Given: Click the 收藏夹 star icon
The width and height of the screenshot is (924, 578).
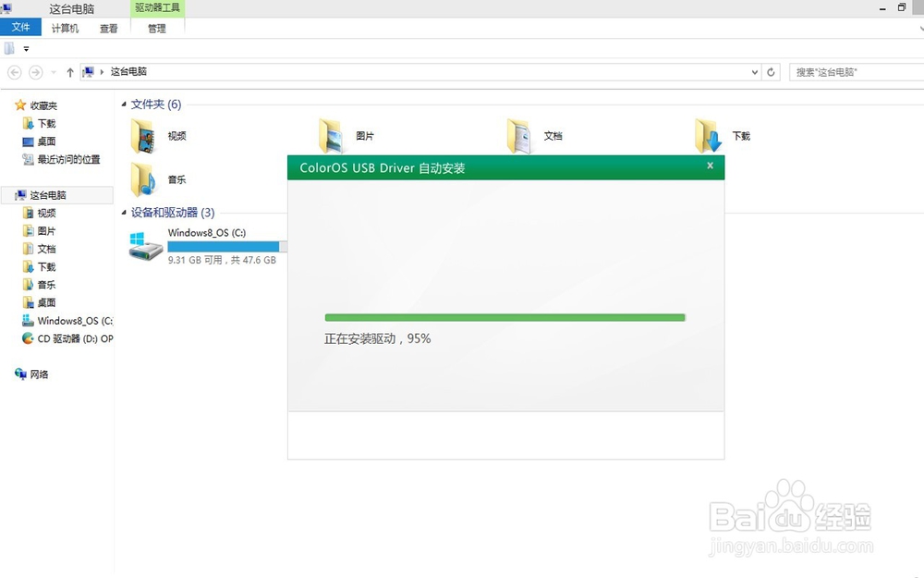Looking at the screenshot, I should [x=20, y=105].
